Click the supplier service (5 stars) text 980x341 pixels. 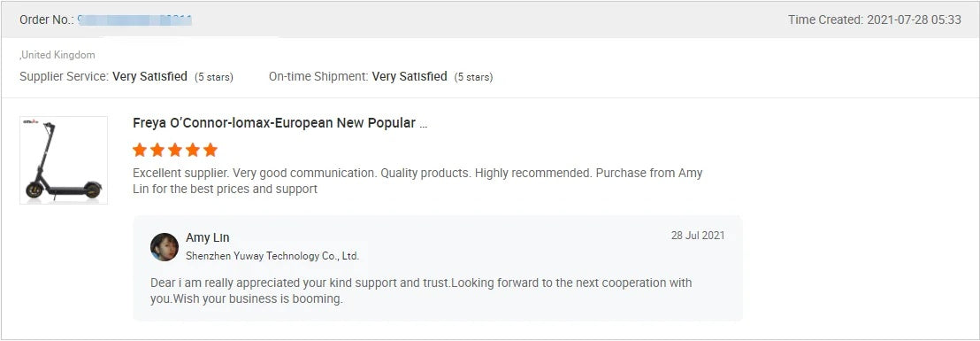214,78
